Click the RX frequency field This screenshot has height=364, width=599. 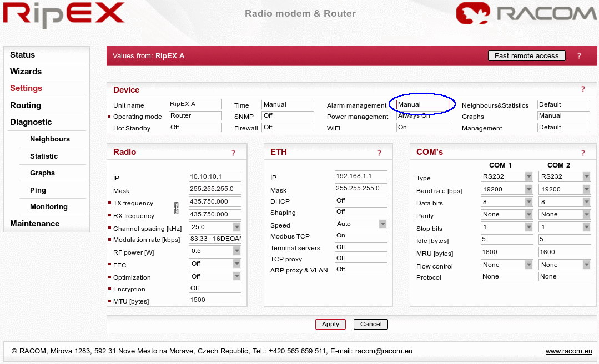pos(215,214)
